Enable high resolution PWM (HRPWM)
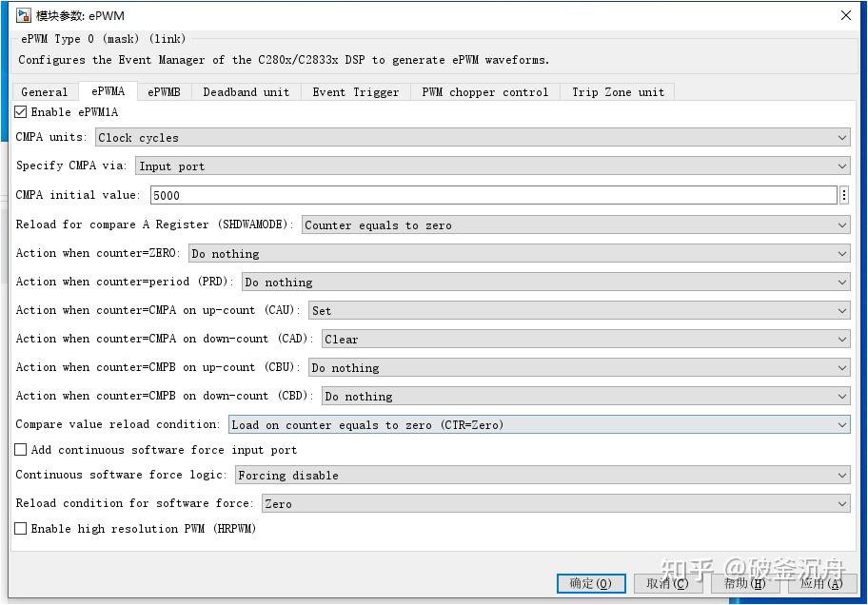 tap(20, 529)
